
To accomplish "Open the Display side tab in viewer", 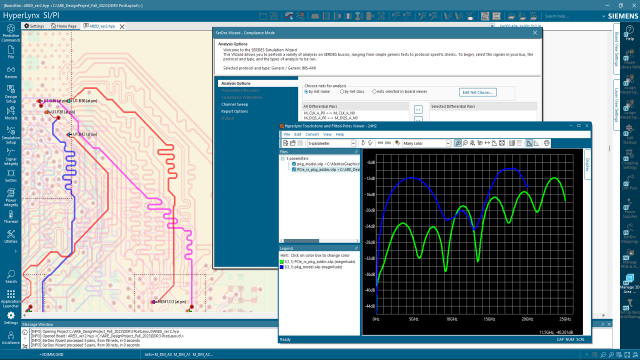I will 587,165.
